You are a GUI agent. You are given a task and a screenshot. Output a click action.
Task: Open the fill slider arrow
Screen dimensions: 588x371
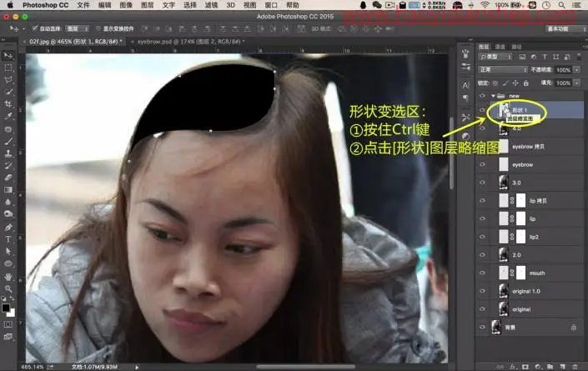576,83
